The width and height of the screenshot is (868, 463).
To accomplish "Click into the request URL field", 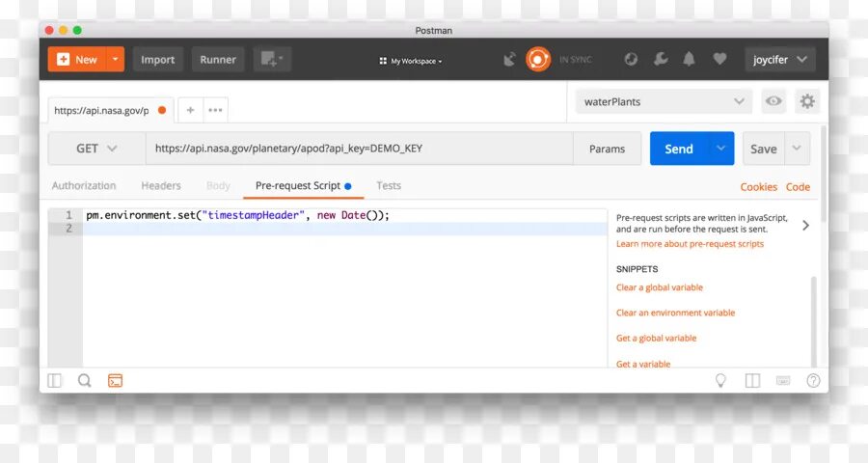I will point(360,149).
